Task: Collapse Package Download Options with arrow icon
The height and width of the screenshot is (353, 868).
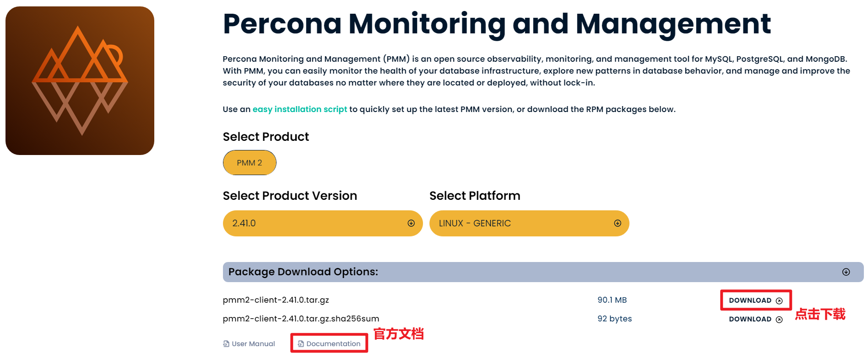Action: (846, 272)
